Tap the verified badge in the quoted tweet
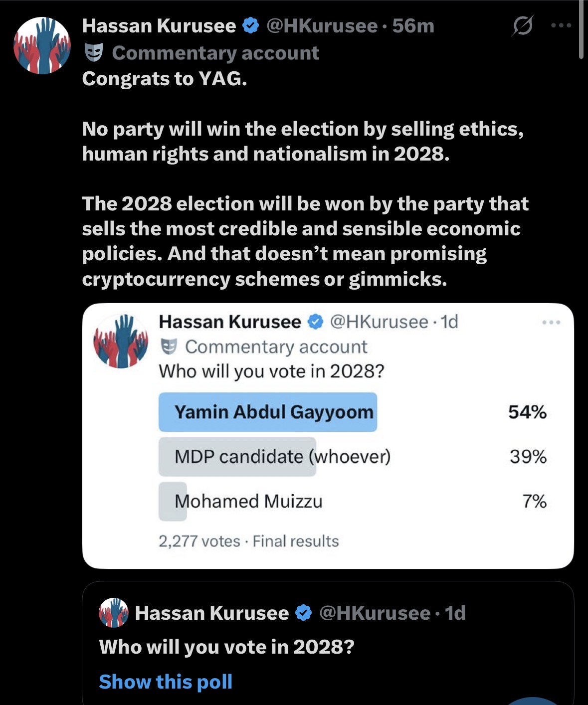This screenshot has width=588, height=705. (x=303, y=613)
